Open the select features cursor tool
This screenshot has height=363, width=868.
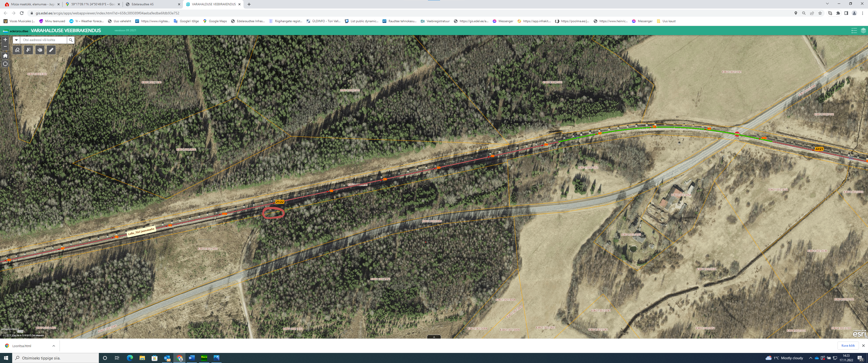29,50
